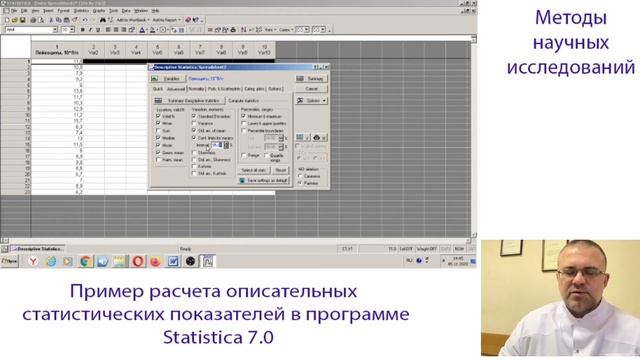Click the Open file toolbar icon
This screenshot has width=640, height=360.
[x=14, y=20]
